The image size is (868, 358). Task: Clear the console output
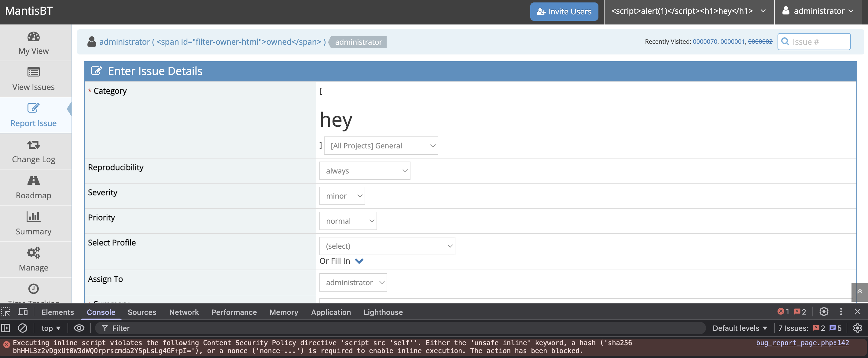(23, 328)
